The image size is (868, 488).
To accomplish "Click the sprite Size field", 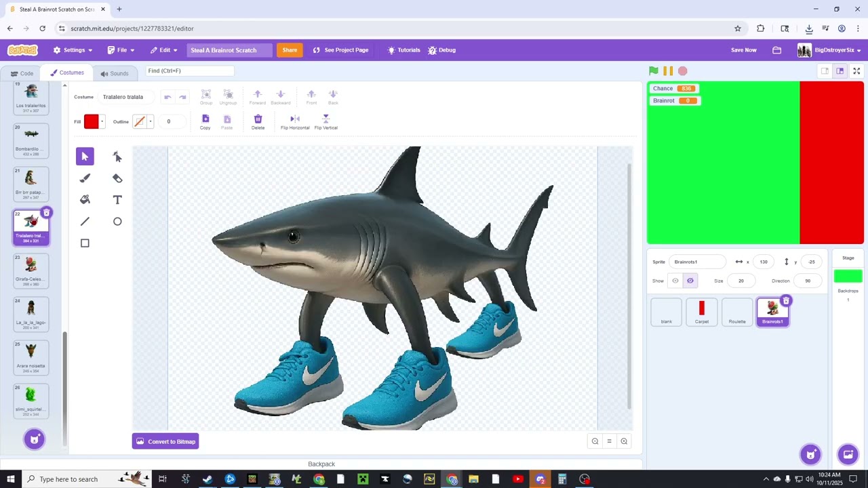I will [741, 281].
